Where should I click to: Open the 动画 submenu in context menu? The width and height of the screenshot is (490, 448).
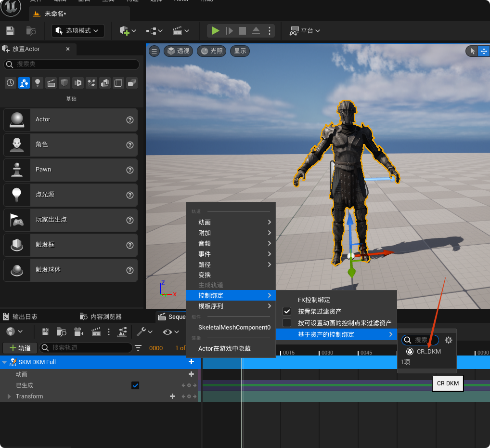coord(231,222)
